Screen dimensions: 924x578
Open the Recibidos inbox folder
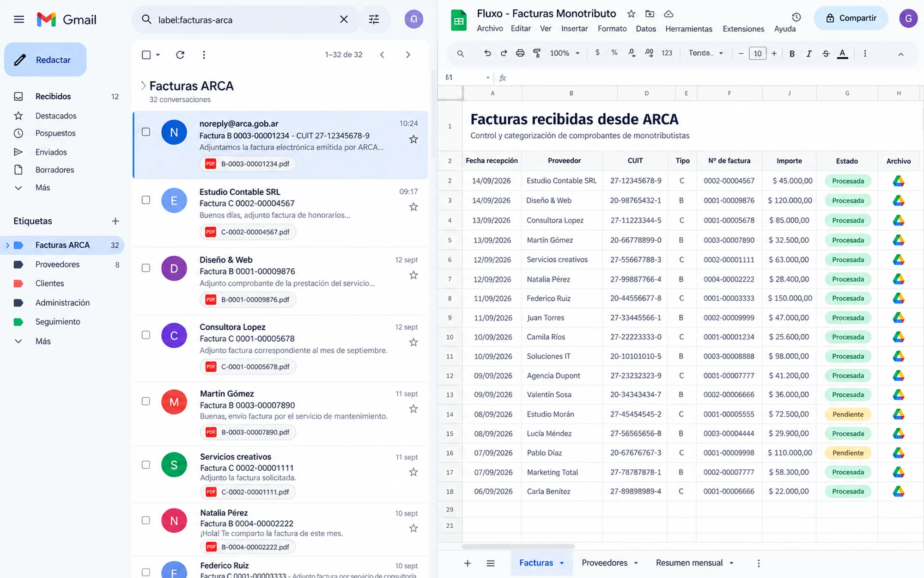coord(63,97)
